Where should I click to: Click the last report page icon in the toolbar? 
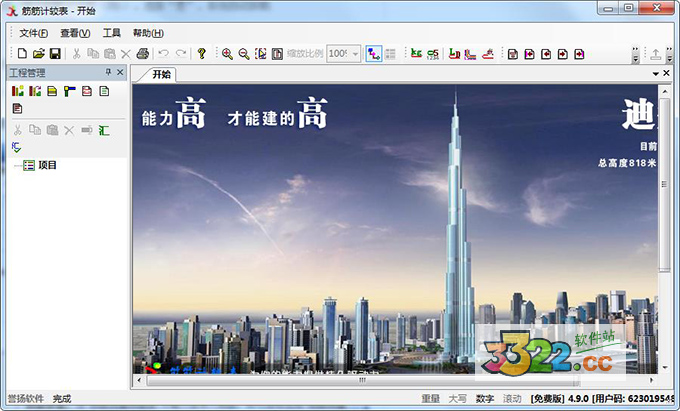pyautogui.click(x=579, y=54)
